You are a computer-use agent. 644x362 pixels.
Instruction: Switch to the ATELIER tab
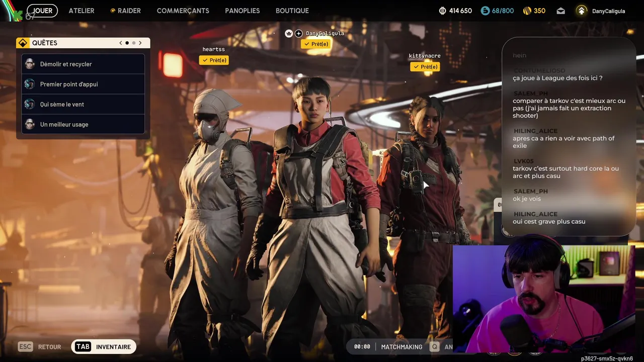pos(82,11)
